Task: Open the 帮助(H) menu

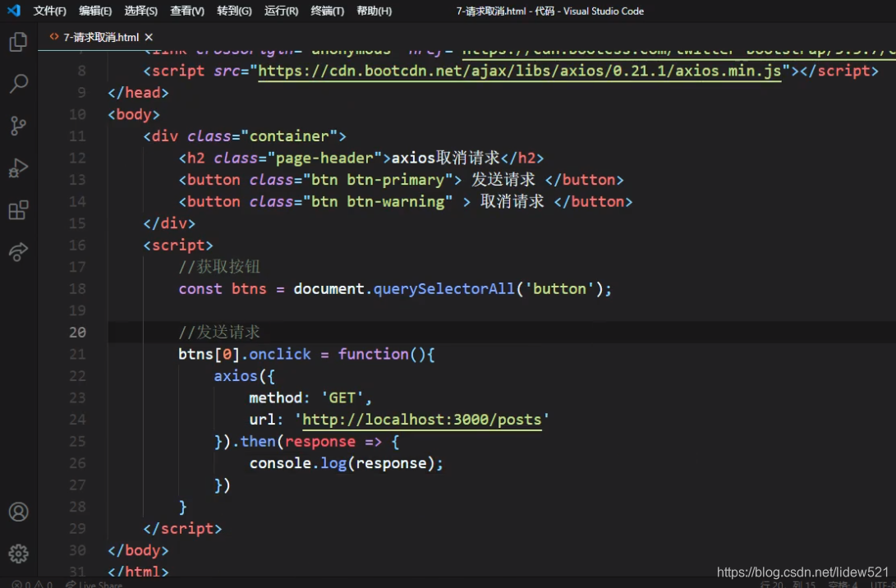Action: pos(374,11)
